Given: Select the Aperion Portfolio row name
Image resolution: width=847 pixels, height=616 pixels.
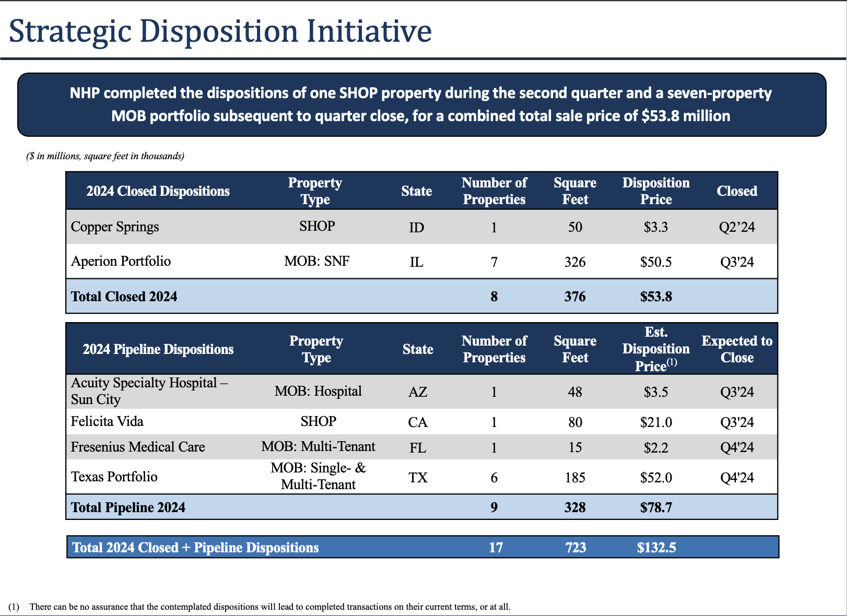Looking at the screenshot, I should (121, 261).
